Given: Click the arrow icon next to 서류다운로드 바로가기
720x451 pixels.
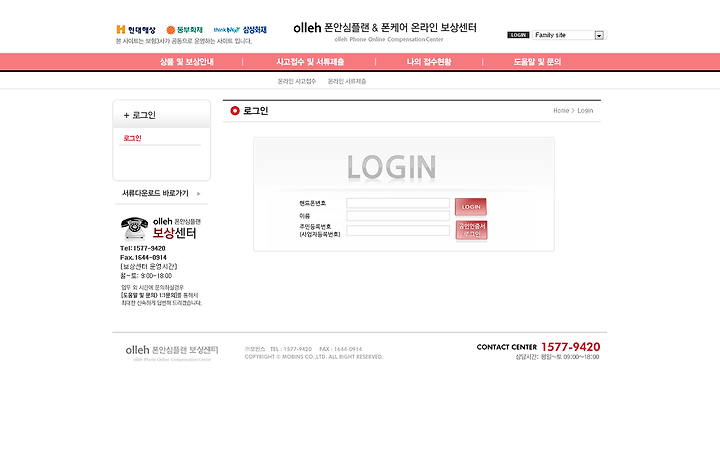Looking at the screenshot, I should coord(198,194).
